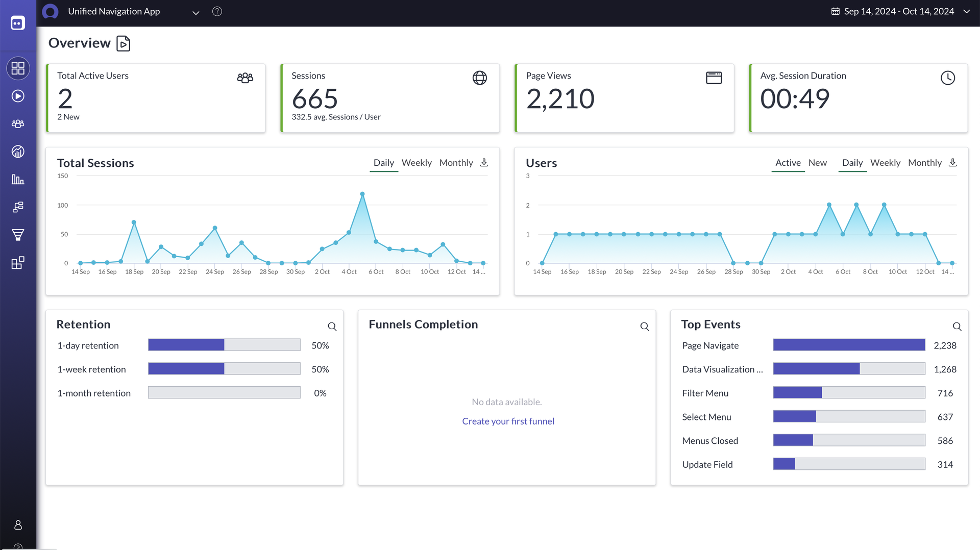Switch Total Sessions to Monthly
Screen dimensions: 980x550
coord(456,163)
